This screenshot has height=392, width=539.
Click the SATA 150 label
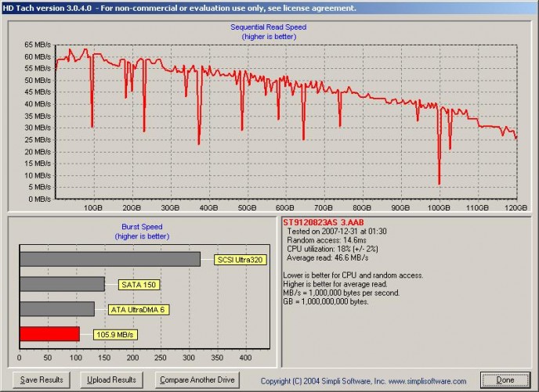click(x=139, y=284)
